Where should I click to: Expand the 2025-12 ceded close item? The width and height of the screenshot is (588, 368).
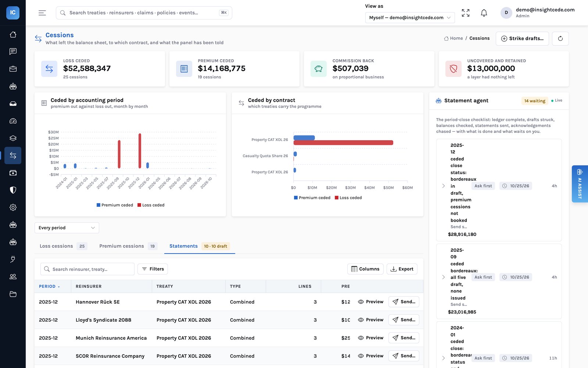(443, 186)
